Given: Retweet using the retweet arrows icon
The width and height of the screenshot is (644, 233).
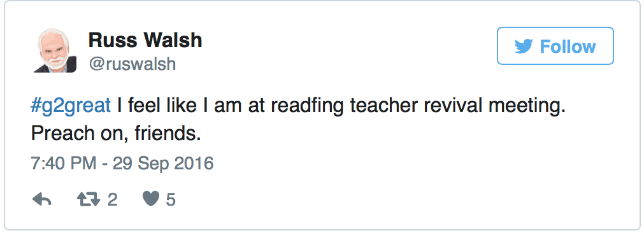Looking at the screenshot, I should coord(89,200).
